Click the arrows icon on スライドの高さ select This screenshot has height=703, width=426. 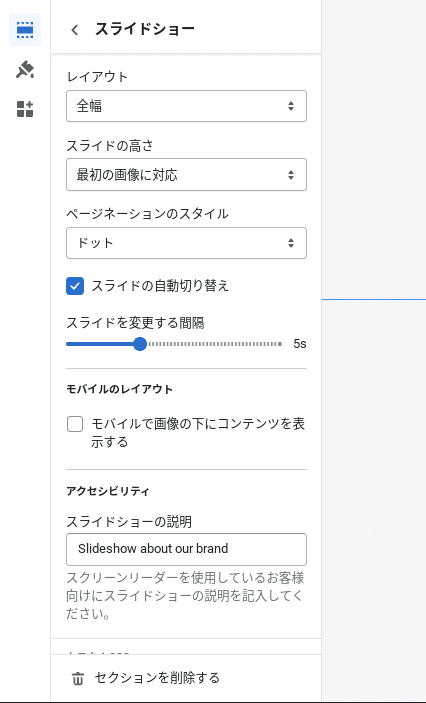[x=291, y=175]
